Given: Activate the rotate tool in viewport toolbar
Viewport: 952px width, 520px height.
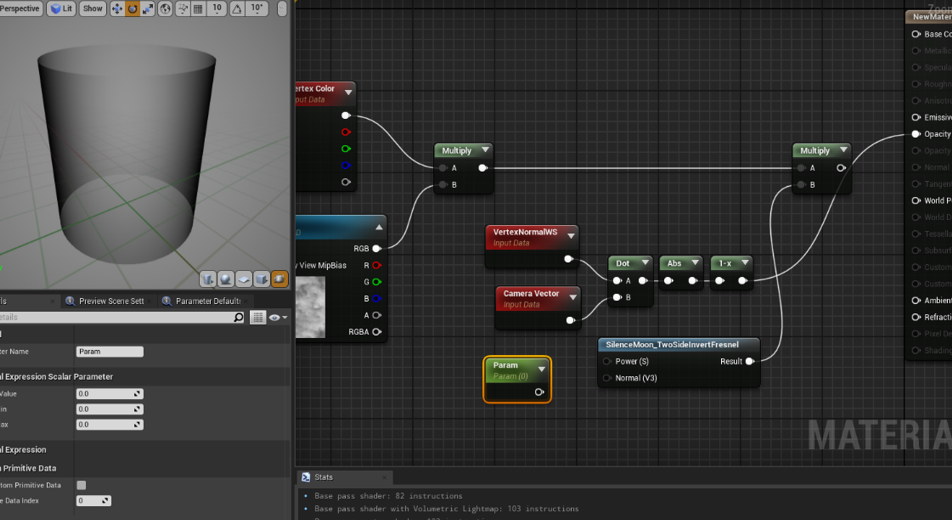Looking at the screenshot, I should pyautogui.click(x=132, y=9).
